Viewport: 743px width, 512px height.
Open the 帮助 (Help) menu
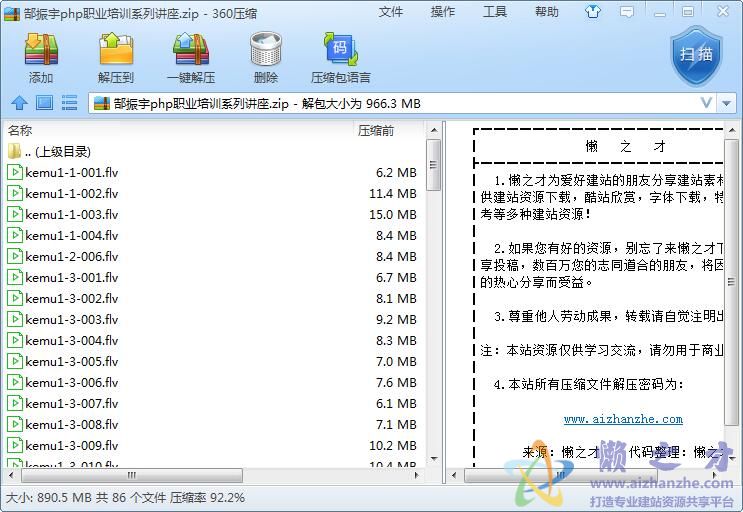pos(547,12)
